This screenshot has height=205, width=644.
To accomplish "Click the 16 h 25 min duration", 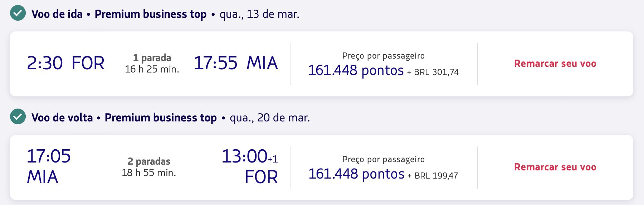I will (152, 69).
